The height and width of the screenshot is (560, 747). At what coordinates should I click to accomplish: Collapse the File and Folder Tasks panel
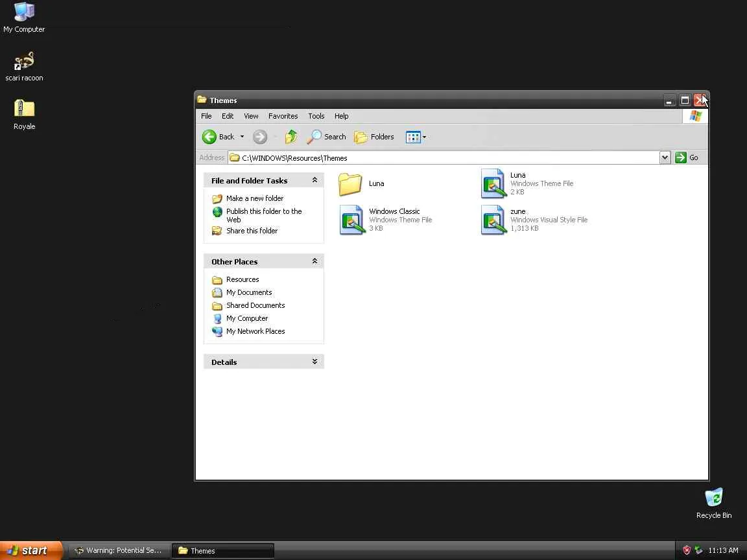coord(314,180)
